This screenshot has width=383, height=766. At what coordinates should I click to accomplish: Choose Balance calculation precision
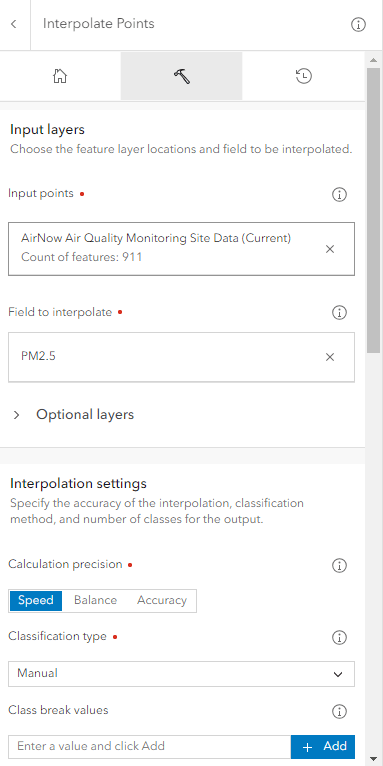(x=95, y=600)
